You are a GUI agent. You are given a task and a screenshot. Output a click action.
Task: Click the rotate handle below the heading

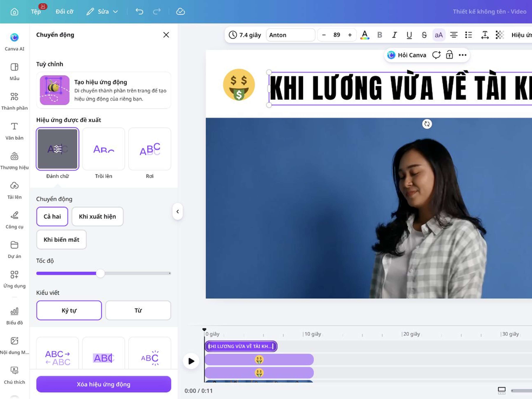tap(427, 124)
